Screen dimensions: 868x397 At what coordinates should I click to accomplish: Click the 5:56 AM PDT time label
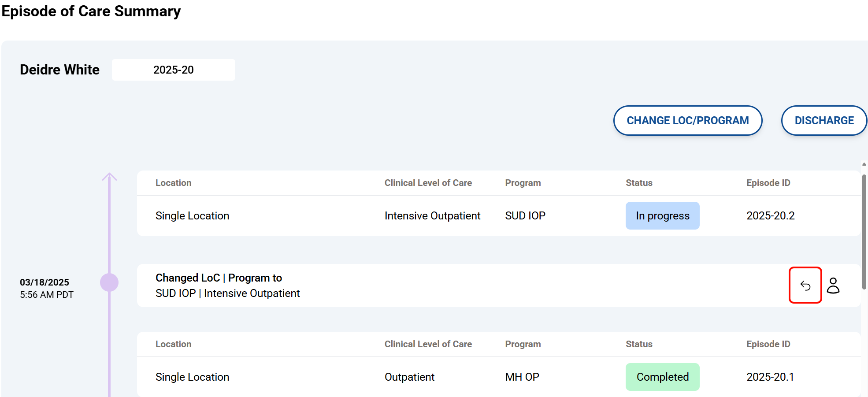click(47, 294)
